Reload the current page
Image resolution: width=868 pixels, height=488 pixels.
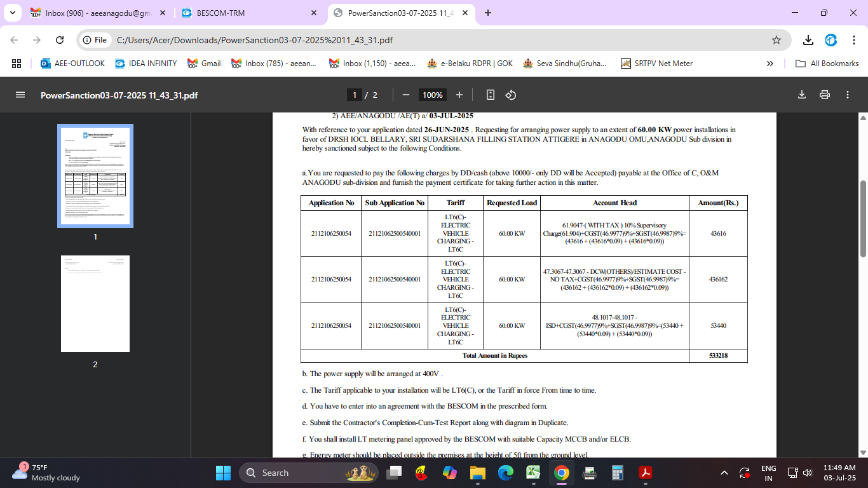tap(60, 40)
